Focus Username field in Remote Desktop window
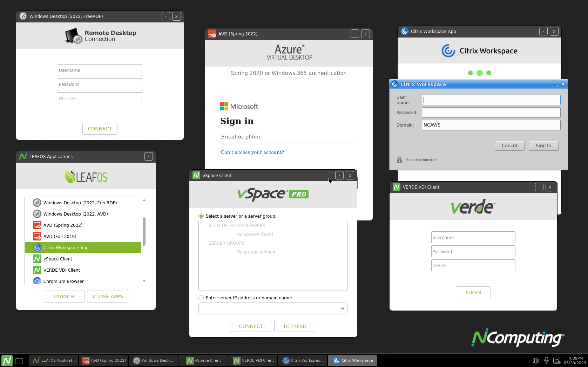588x367 pixels. click(100, 70)
